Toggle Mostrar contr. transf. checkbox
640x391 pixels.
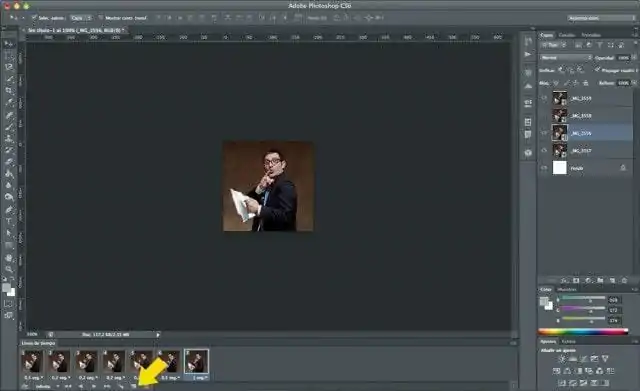tap(101, 18)
